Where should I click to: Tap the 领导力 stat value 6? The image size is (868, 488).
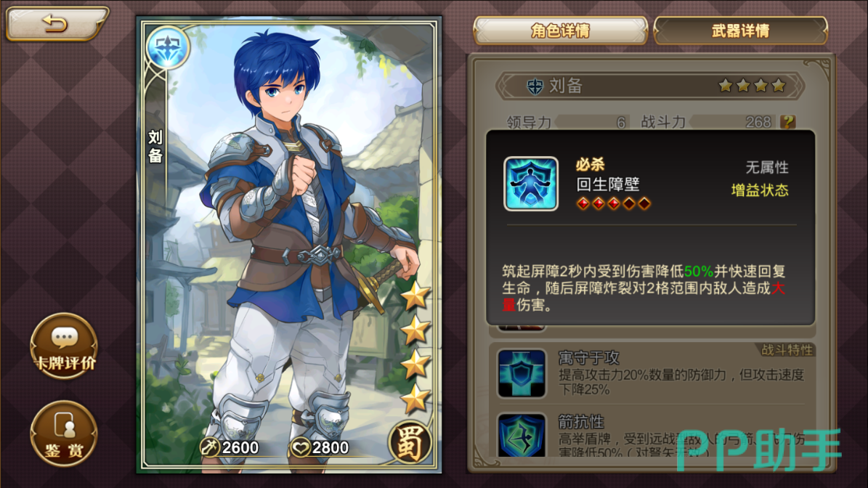click(x=621, y=122)
